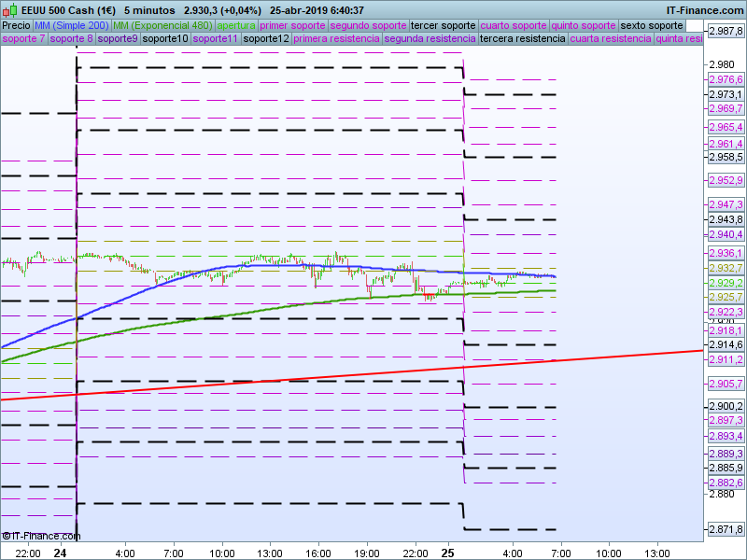Viewport: 747px width, 560px height.
Task: Click the 2.961,4 price level label
Action: tap(726, 144)
